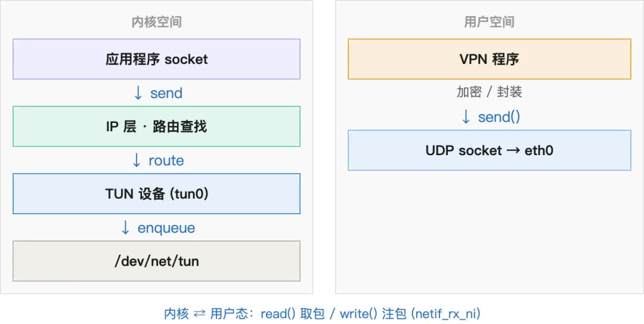Image resolution: width=644 pixels, height=324 pixels.
Task: Click the down arrow beside route
Action: point(137,161)
